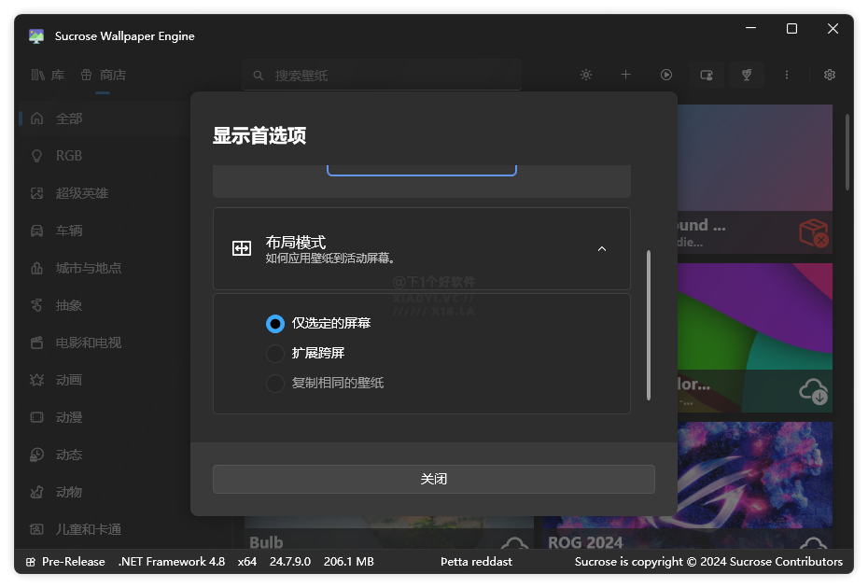
Task: Click the icon beside 抽象
Action: (36, 305)
